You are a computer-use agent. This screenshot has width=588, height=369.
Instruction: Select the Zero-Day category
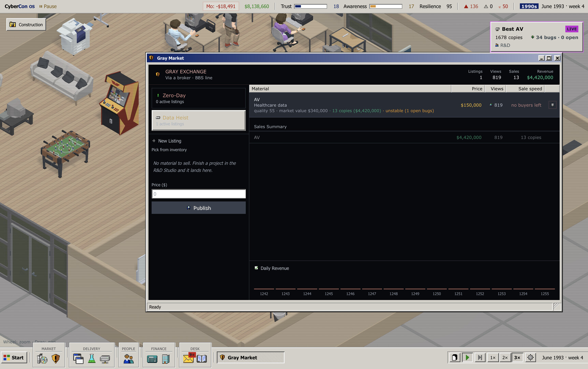[199, 98]
